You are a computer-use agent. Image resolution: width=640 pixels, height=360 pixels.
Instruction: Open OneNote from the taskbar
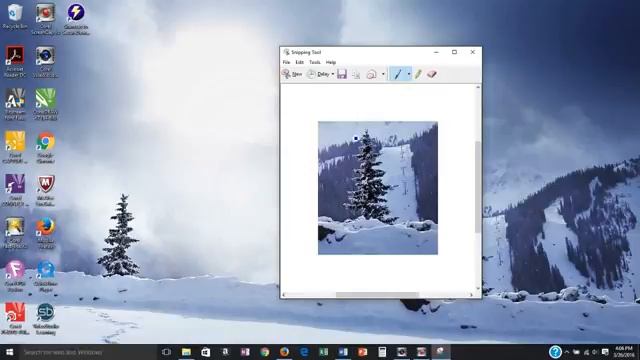(x=245, y=352)
